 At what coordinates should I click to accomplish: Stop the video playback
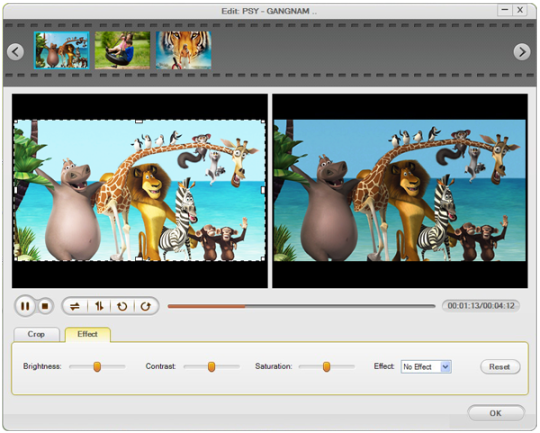45,306
